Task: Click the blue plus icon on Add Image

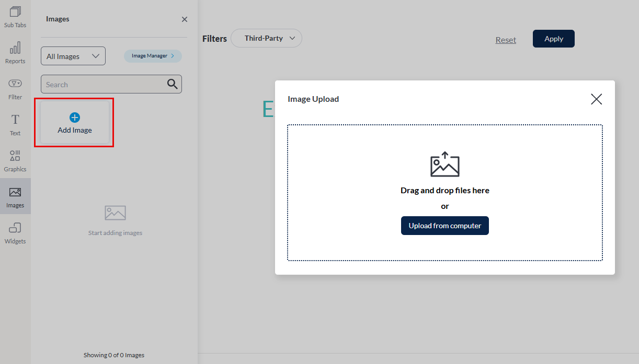Action: click(x=75, y=118)
